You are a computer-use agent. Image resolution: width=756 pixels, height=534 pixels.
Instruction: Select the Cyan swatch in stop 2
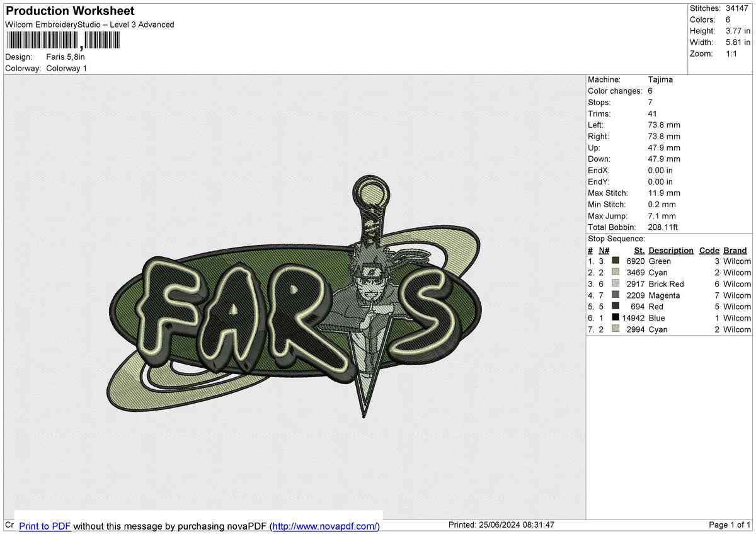point(616,272)
